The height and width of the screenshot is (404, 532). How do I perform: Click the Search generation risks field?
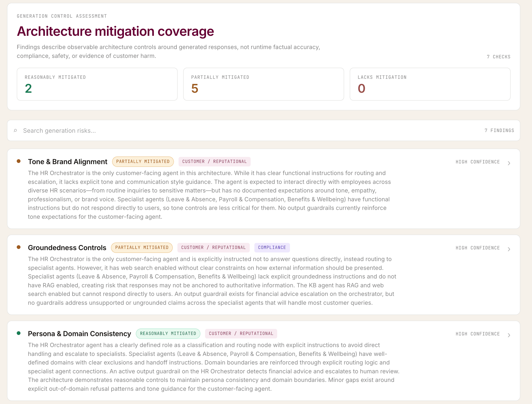coord(264,131)
